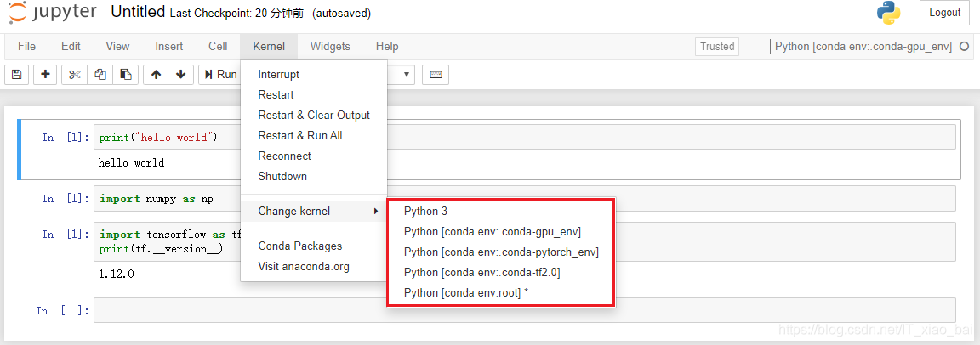Viewport: 980px width, 345px height.
Task: Click the Jupyter logo
Action: click(53, 13)
